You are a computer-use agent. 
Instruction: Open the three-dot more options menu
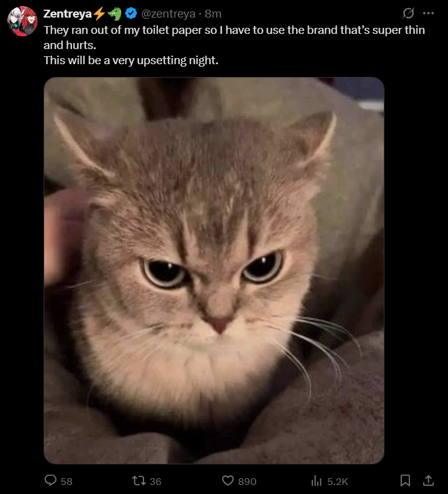coord(429,13)
